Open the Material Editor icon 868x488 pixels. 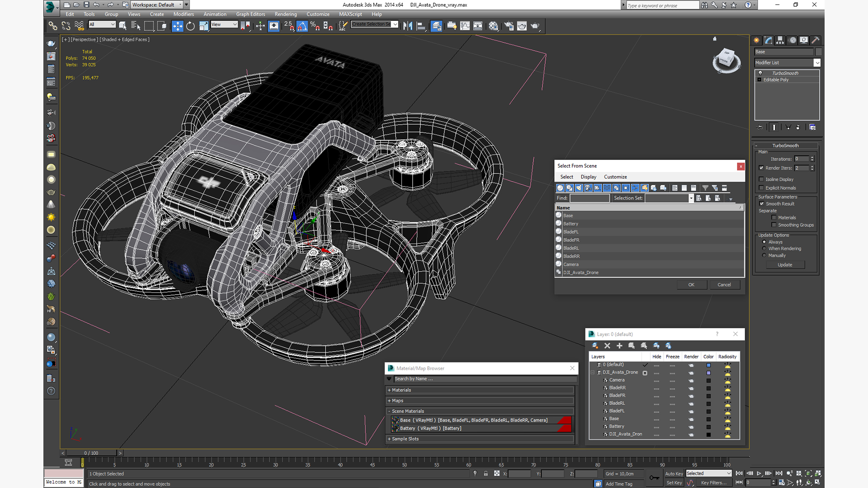point(493,26)
